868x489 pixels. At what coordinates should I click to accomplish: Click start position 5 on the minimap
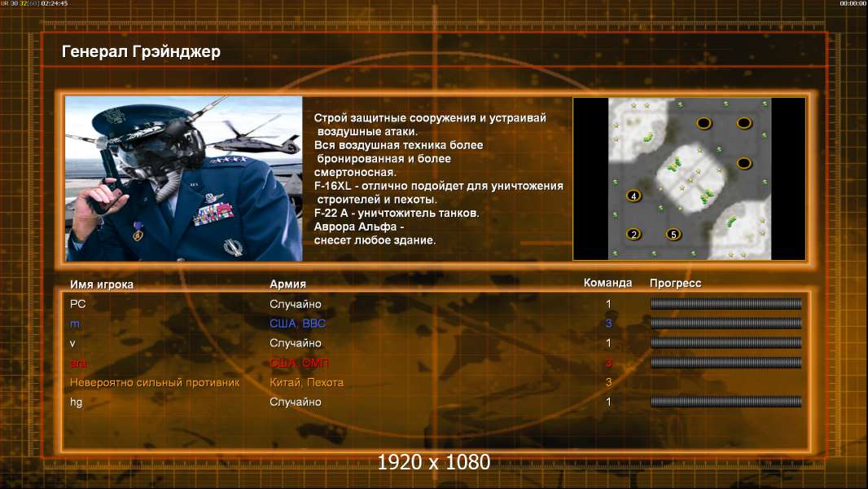[673, 234]
